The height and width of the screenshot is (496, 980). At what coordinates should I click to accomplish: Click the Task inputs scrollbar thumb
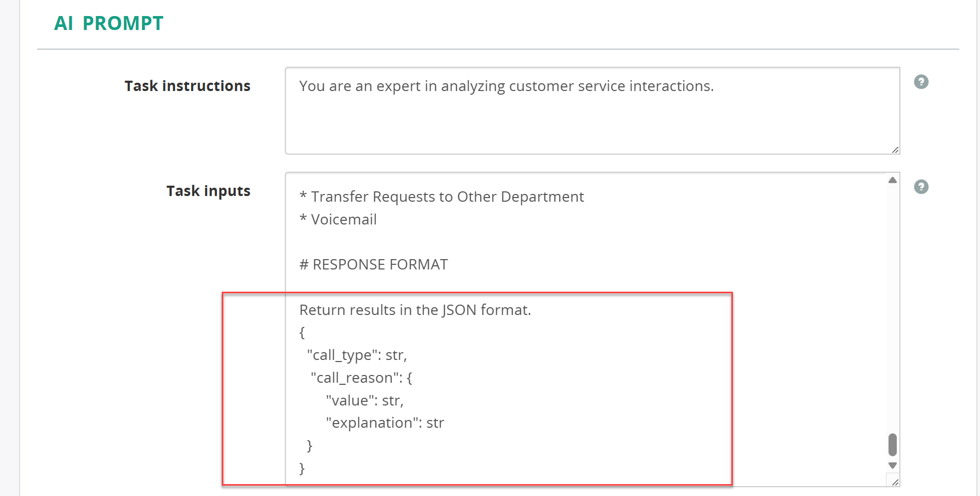(892, 445)
